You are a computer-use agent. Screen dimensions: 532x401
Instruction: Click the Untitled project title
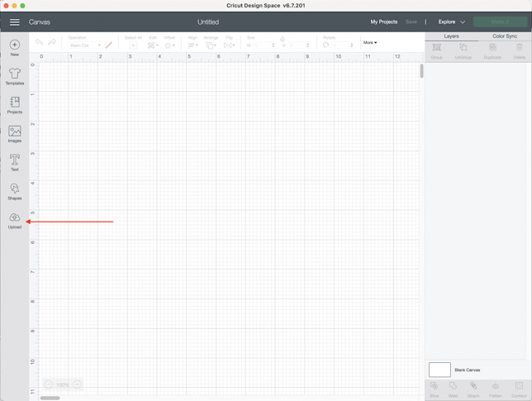pyautogui.click(x=208, y=22)
